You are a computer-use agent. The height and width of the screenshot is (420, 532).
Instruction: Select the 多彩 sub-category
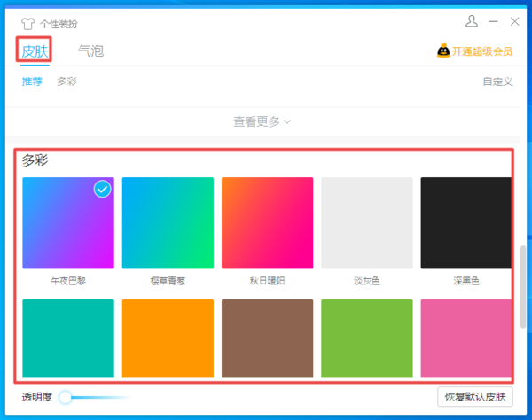pyautogui.click(x=66, y=82)
